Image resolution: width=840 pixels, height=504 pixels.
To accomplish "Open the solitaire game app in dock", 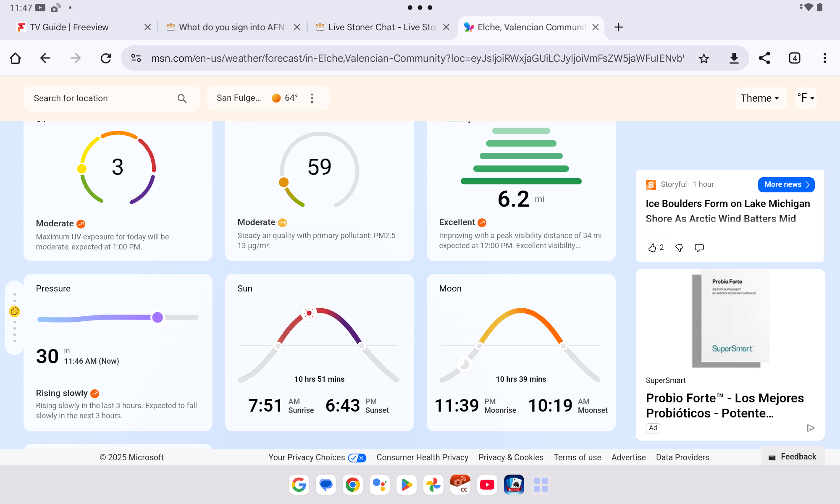I will click(514, 485).
